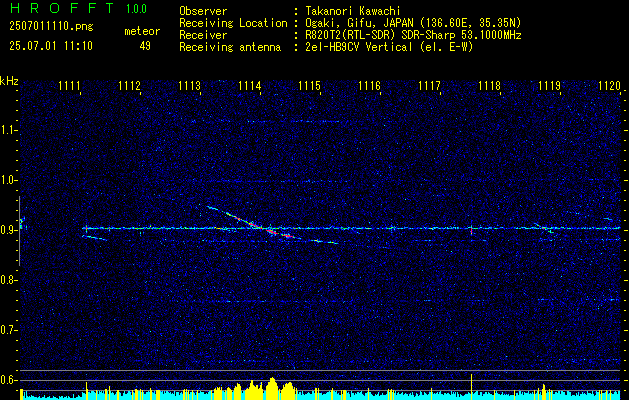Click the red echo spike near 1117.7
Screen dimensions: 629x400
point(471,231)
